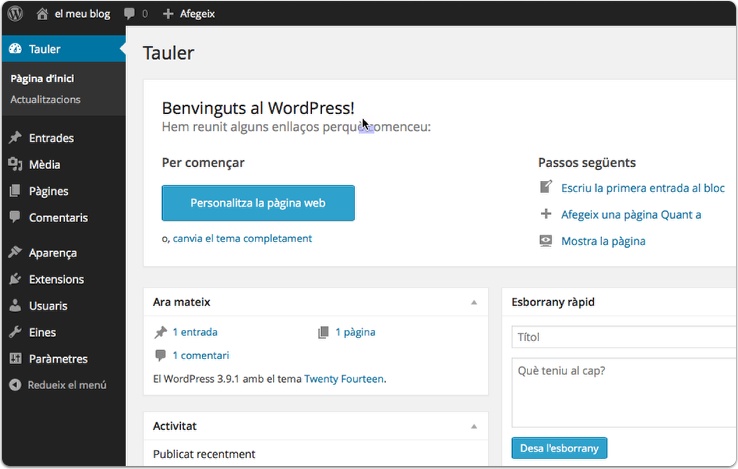Click the Benvinguts al WordPress! heading
The height and width of the screenshot is (469, 738).
pos(258,108)
